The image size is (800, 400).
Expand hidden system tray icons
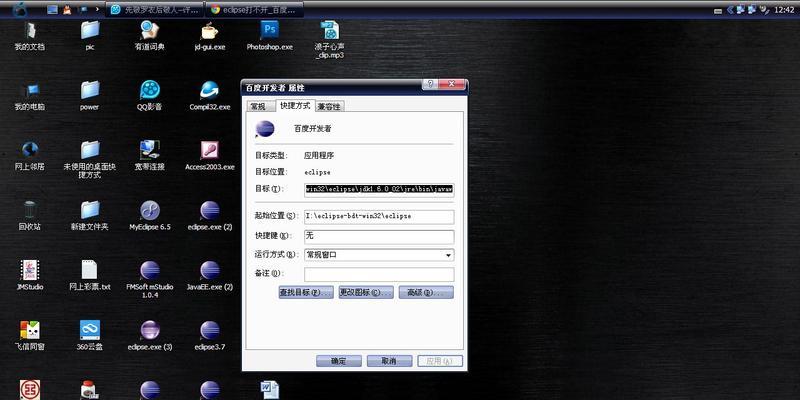[730, 10]
